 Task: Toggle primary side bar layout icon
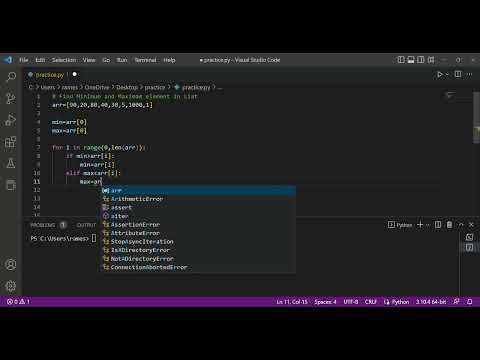tap(401, 60)
